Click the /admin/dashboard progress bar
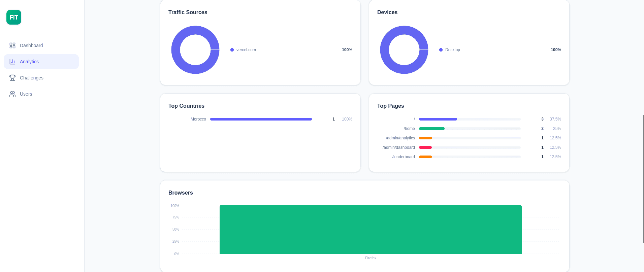Viewport: 644px width, 272px height. pyautogui.click(x=470, y=147)
